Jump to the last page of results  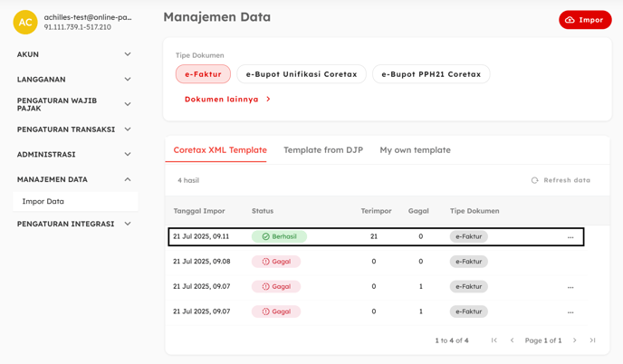(x=592, y=340)
